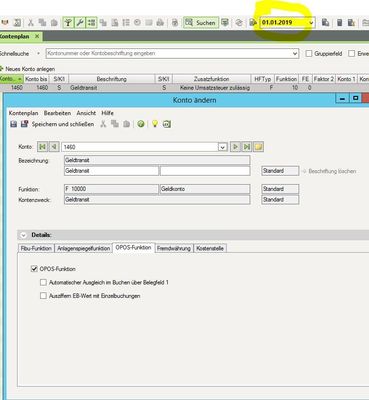Screen dimensions: 369x400
Task: Click the scissors Cut icon in main toolbar
Action: 31,22
